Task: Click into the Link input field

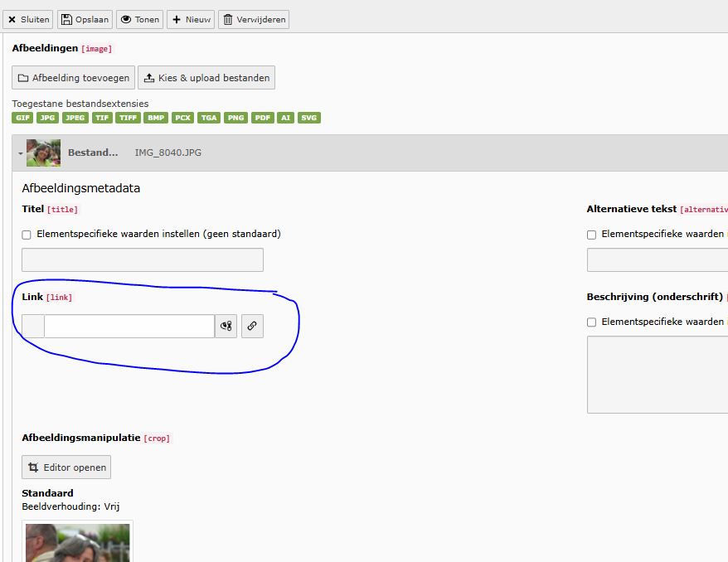Action: click(129, 327)
